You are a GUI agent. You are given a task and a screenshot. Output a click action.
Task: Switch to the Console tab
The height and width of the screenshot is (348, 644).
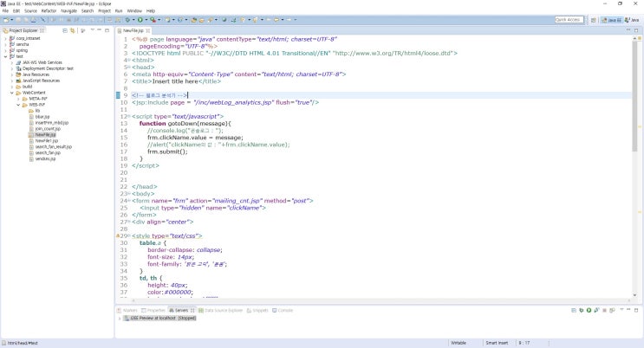click(283, 310)
